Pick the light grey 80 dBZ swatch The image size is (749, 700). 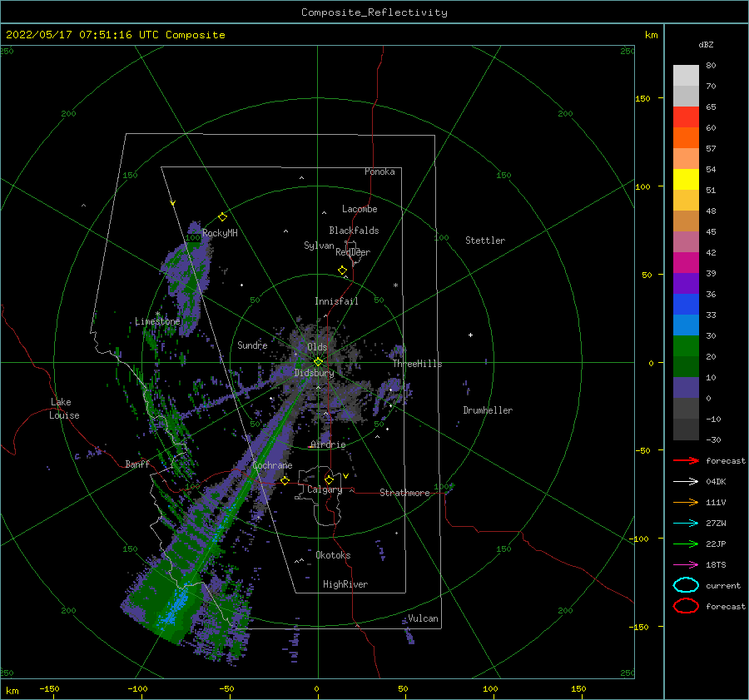686,76
